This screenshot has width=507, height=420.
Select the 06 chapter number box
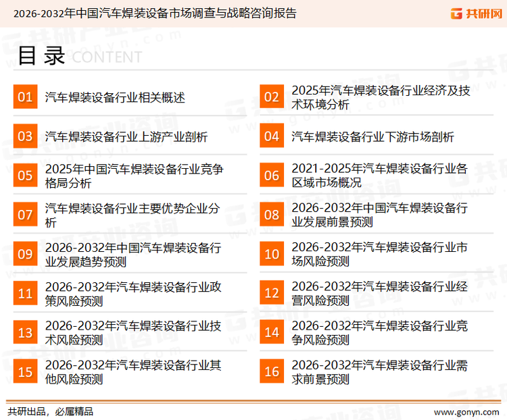[272, 176]
